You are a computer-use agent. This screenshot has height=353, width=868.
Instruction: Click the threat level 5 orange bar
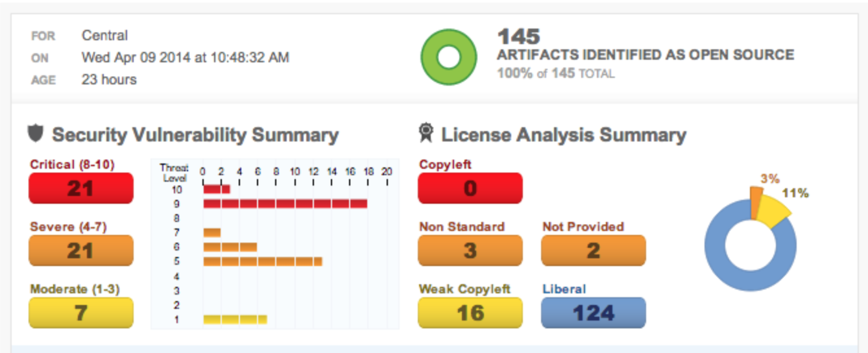point(263,262)
